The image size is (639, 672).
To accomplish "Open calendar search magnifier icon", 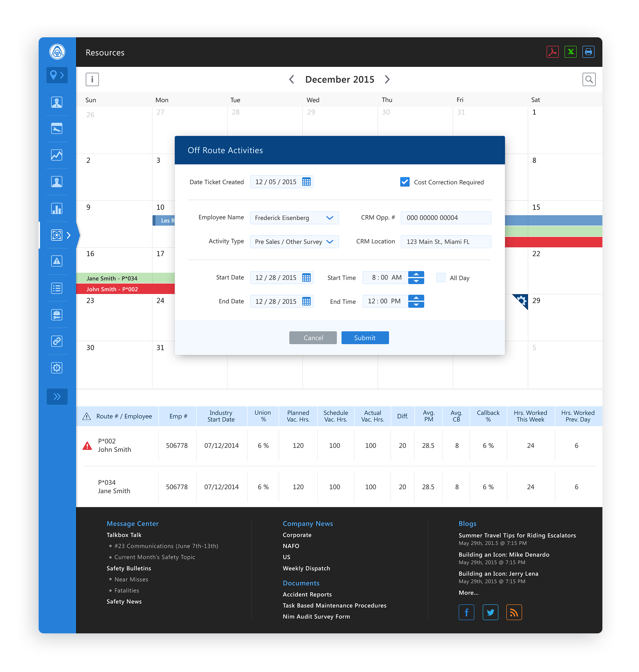I will pos(589,79).
